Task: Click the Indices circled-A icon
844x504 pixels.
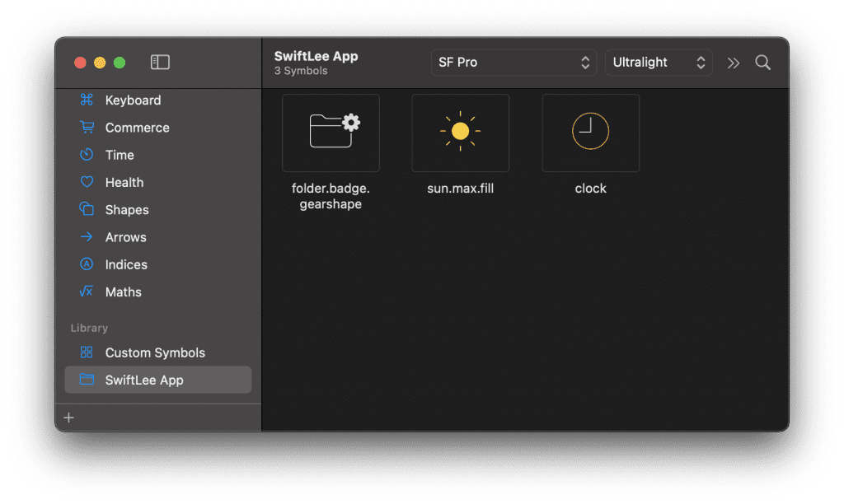Action: coord(86,264)
